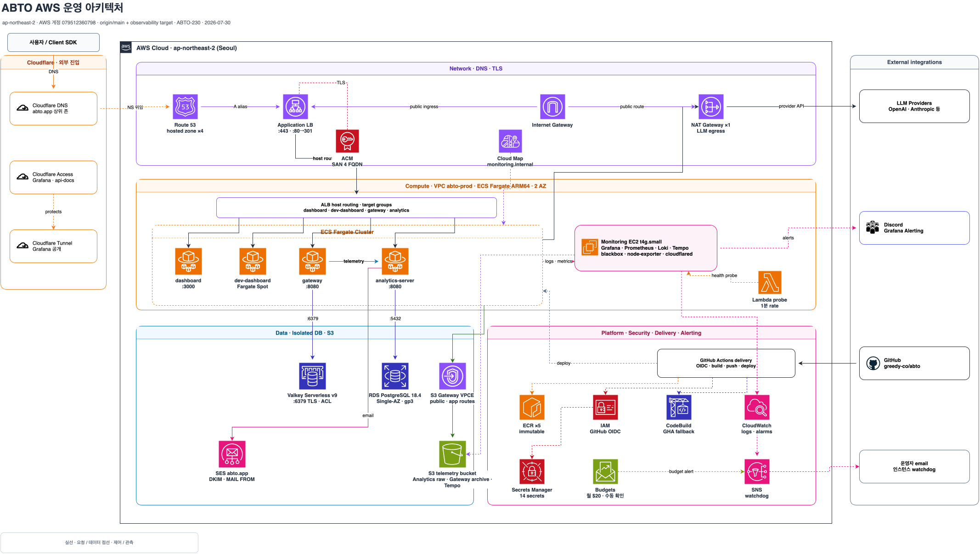980x554 pixels.
Task: Click the Discord icon in Grafana Alerting box
Action: tap(873, 228)
